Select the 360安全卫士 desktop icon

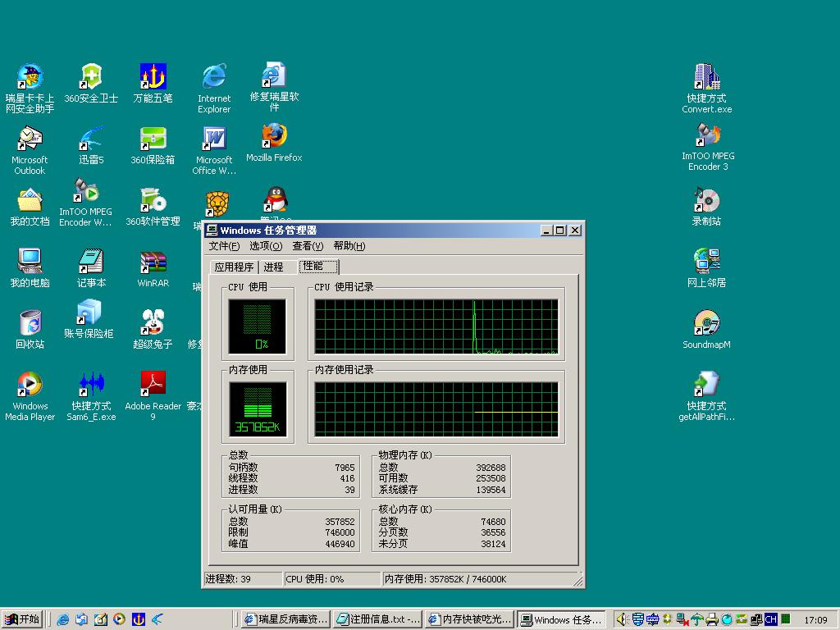pyautogui.click(x=91, y=78)
